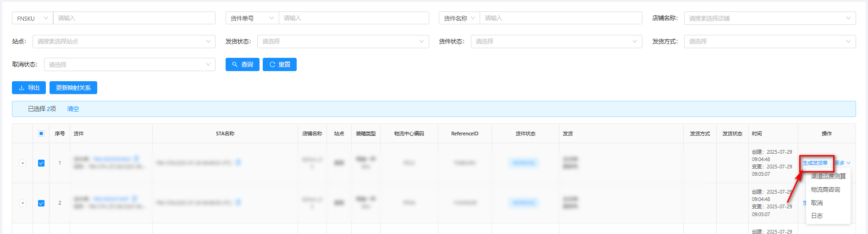Click copy icon beside row 1 shipment number
868x234 pixels.
tap(136, 159)
